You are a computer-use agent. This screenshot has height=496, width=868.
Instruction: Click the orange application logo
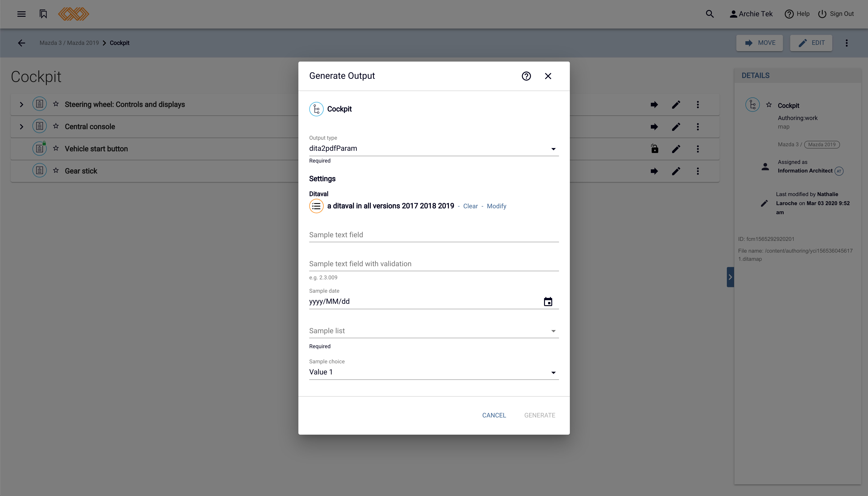tap(74, 14)
